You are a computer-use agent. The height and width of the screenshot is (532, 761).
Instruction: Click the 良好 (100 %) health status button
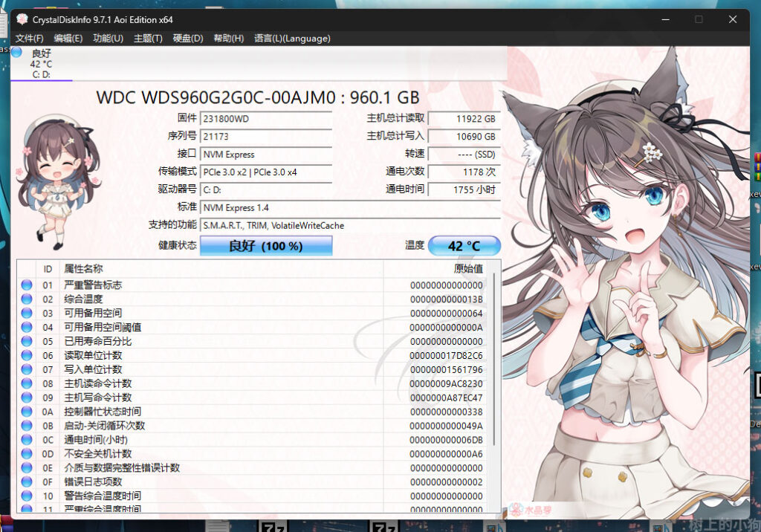pyautogui.click(x=266, y=246)
